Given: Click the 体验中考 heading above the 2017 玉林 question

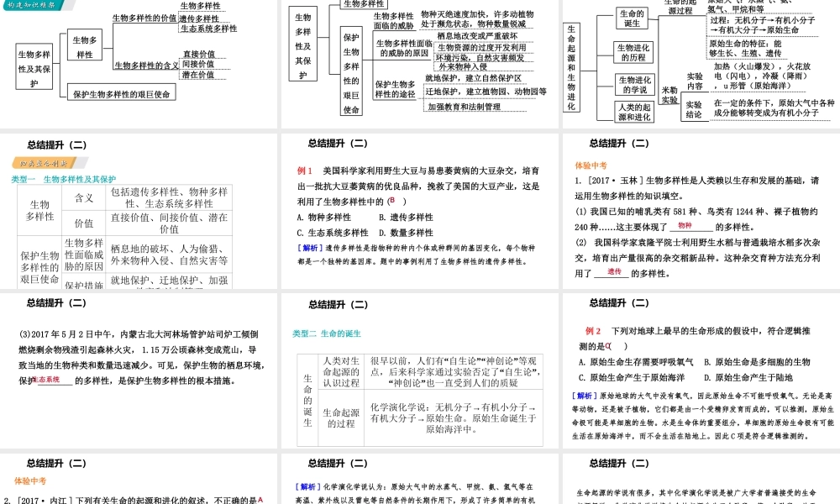Looking at the screenshot, I should click(591, 165).
